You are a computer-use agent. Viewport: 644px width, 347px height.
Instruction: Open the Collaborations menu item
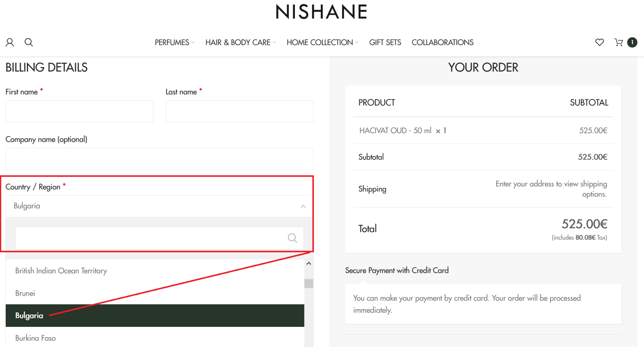[442, 43]
